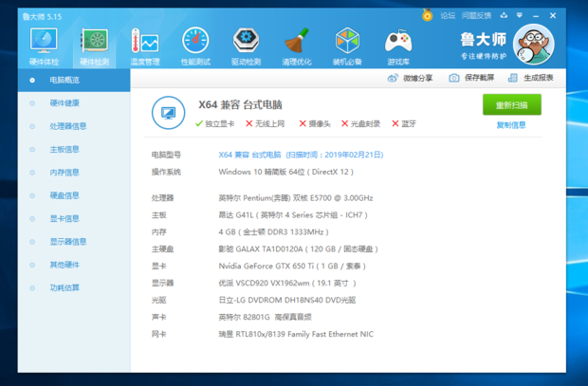The image size is (588, 386).
Task: Click the 独立显卡 check indicator
Action: (215, 124)
